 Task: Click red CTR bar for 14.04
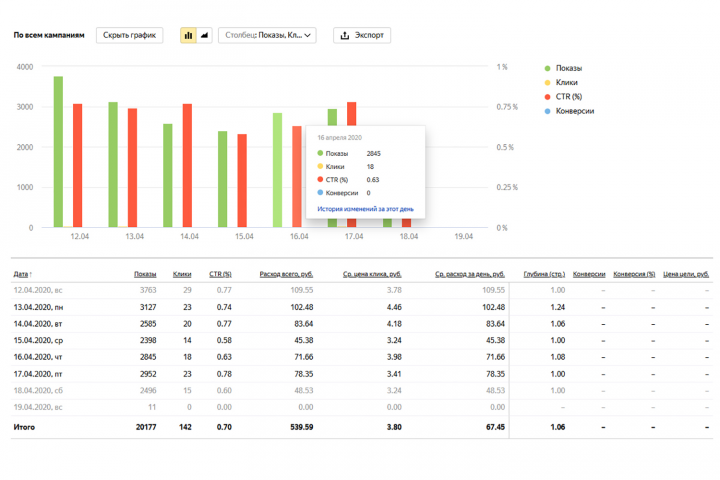tap(187, 165)
